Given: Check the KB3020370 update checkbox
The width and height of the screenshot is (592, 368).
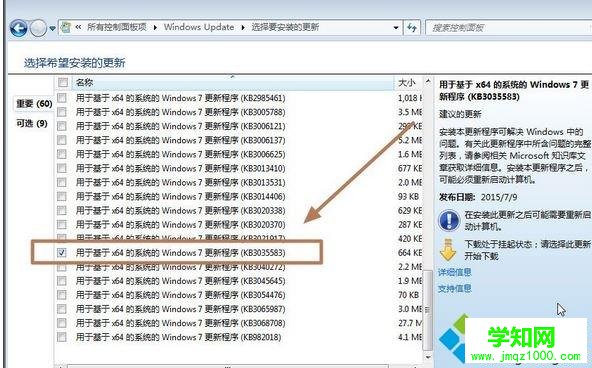Looking at the screenshot, I should (x=62, y=225).
